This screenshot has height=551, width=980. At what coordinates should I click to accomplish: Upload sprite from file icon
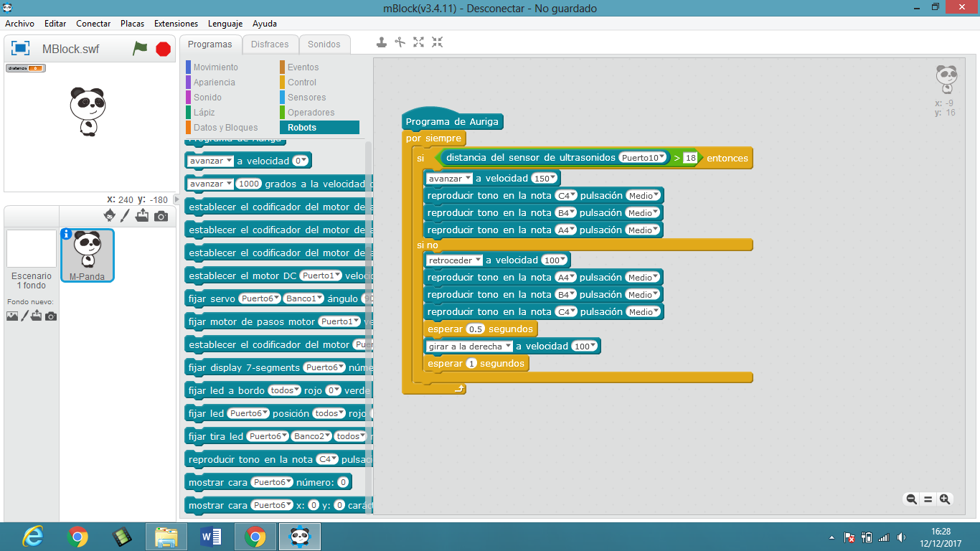(142, 215)
